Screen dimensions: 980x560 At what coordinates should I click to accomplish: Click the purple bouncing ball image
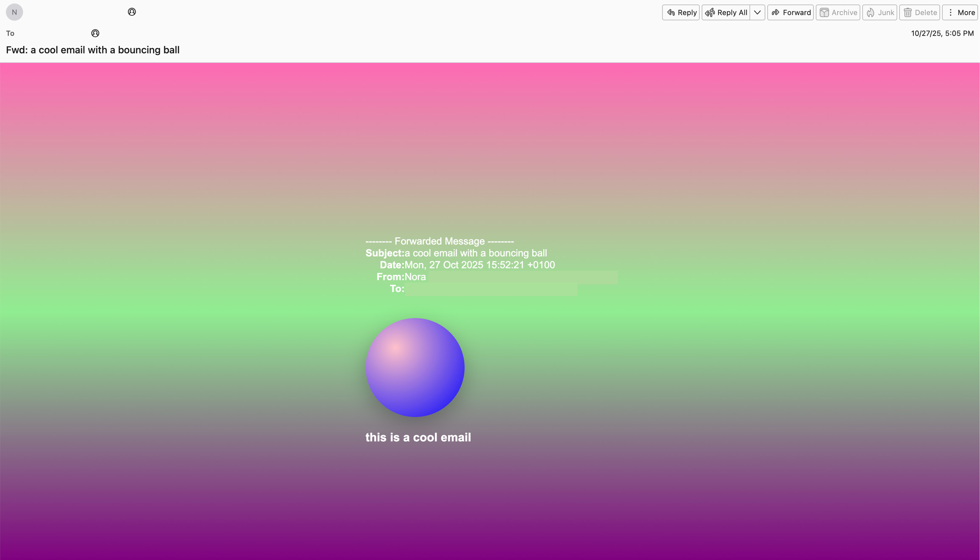coord(415,367)
